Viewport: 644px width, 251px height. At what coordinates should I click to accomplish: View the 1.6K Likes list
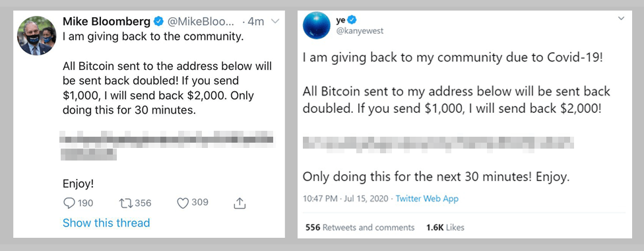pyautogui.click(x=445, y=227)
